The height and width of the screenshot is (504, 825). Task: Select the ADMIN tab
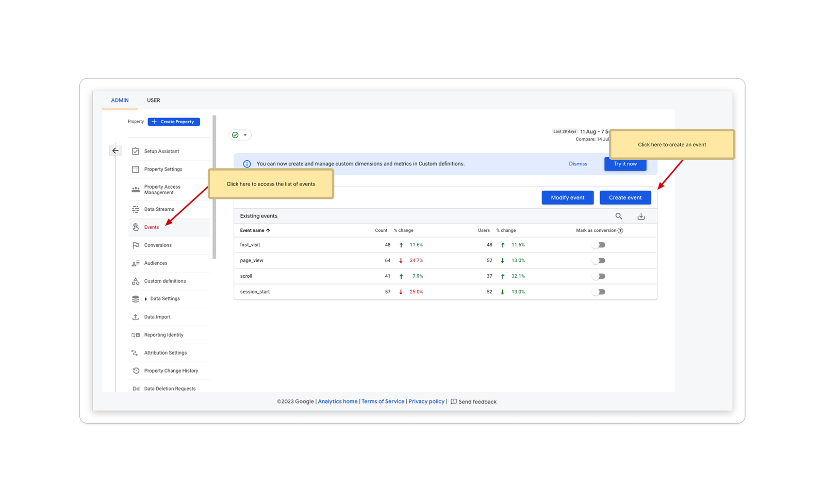point(120,100)
